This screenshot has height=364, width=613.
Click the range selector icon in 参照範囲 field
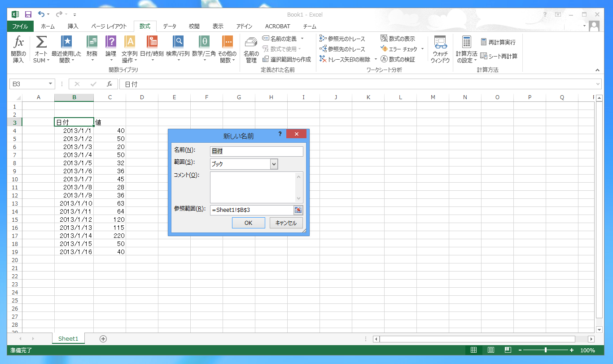tap(298, 210)
